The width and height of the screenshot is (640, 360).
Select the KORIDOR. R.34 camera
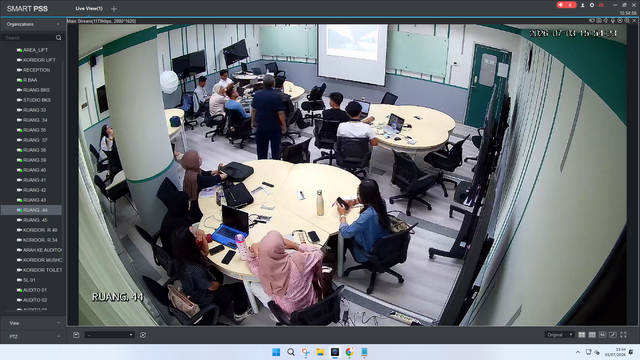pos(40,240)
